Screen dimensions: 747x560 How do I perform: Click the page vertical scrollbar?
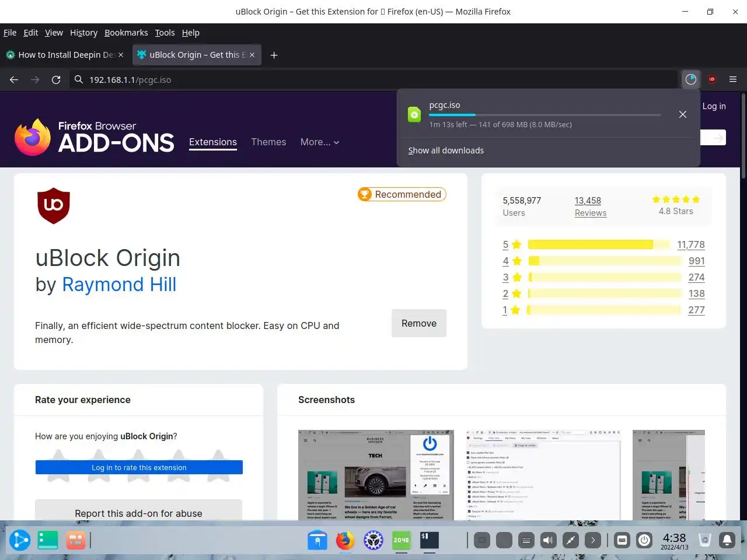[x=743, y=137]
